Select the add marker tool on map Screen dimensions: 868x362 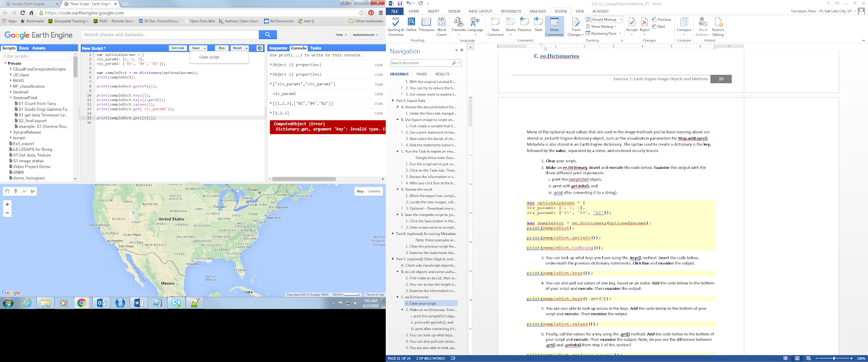(16, 191)
